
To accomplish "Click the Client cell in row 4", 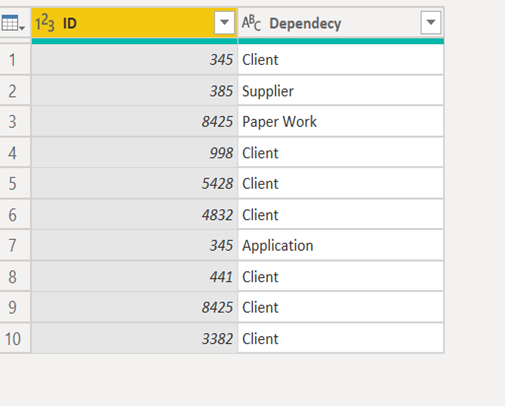I will coord(341,153).
